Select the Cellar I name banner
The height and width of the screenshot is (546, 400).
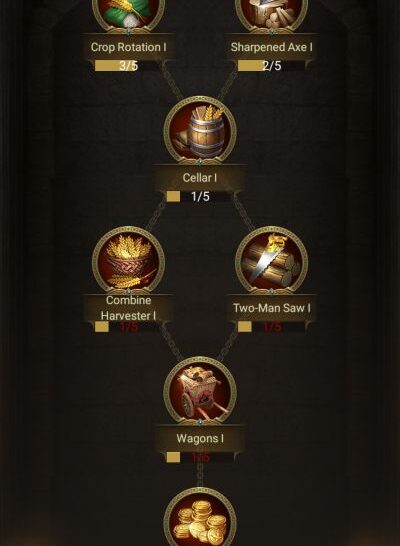200,178
